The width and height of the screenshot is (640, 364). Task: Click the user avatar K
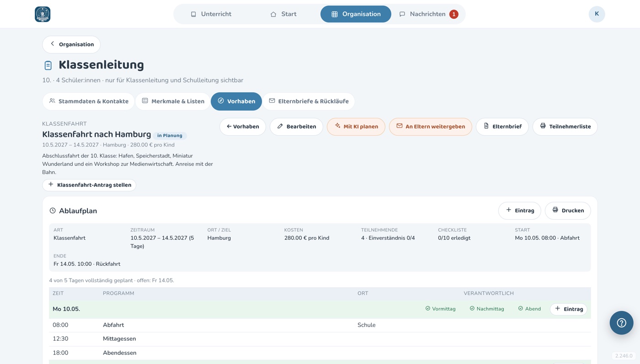click(597, 14)
